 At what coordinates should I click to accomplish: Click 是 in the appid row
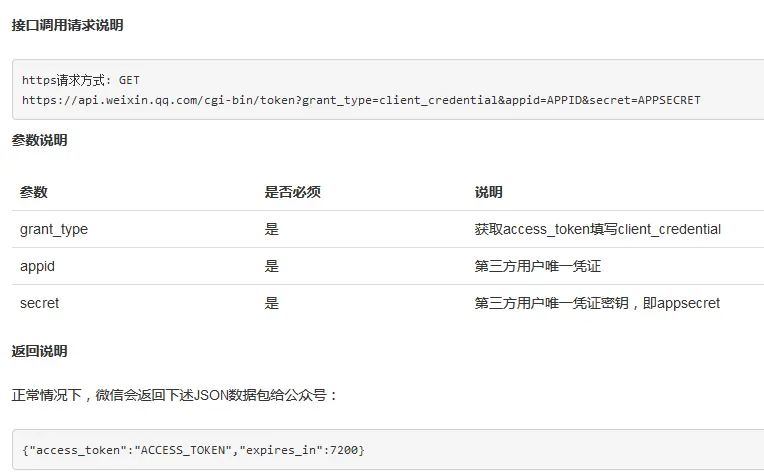click(x=272, y=266)
